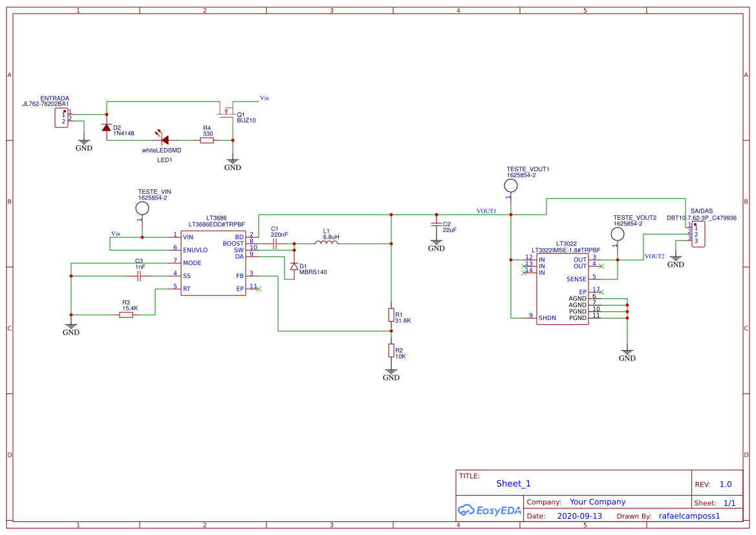
Task: Click the LT3686 regulator IC body
Action: coord(213,262)
